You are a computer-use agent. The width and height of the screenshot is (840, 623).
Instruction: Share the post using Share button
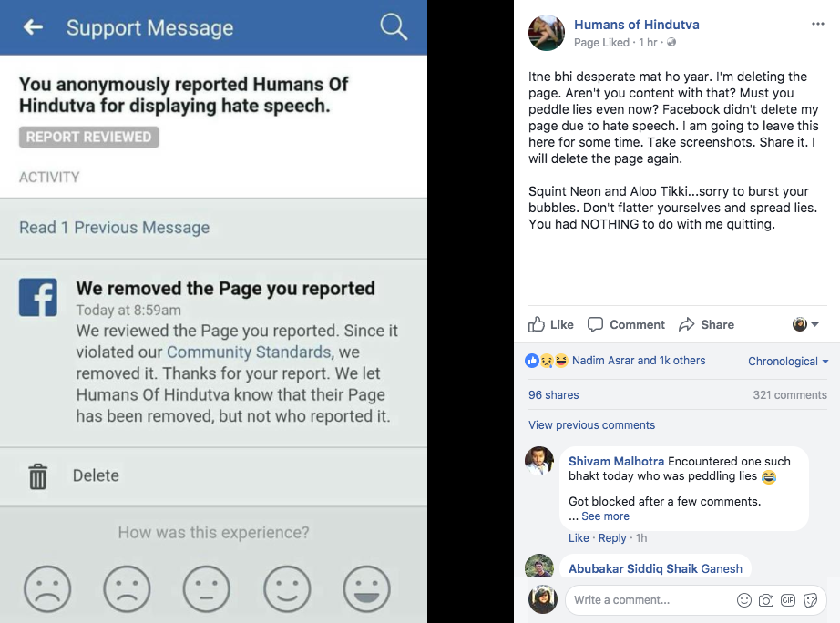click(706, 324)
